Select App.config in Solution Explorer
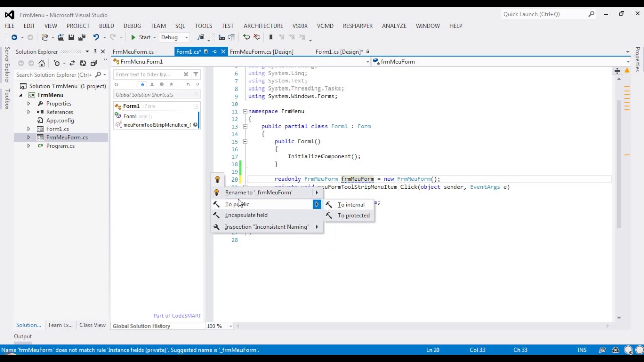This screenshot has height=362, width=644. point(60,121)
